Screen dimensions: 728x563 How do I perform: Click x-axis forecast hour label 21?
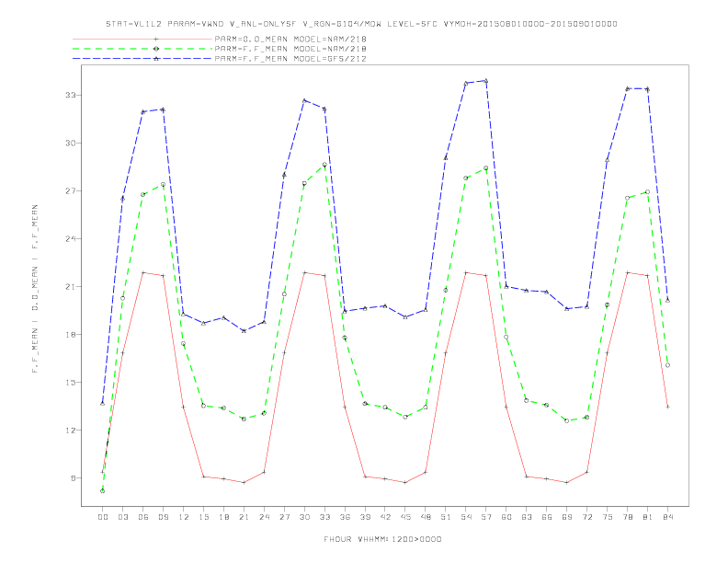click(244, 517)
